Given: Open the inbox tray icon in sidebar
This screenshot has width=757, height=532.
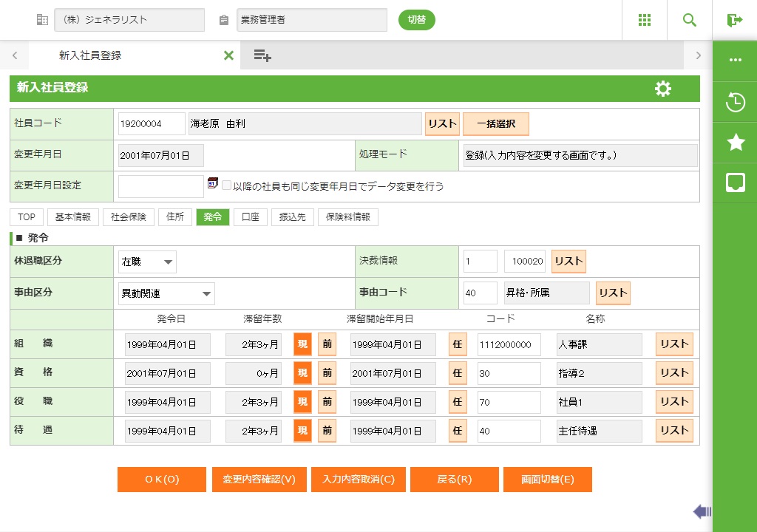Looking at the screenshot, I should pyautogui.click(x=735, y=183).
